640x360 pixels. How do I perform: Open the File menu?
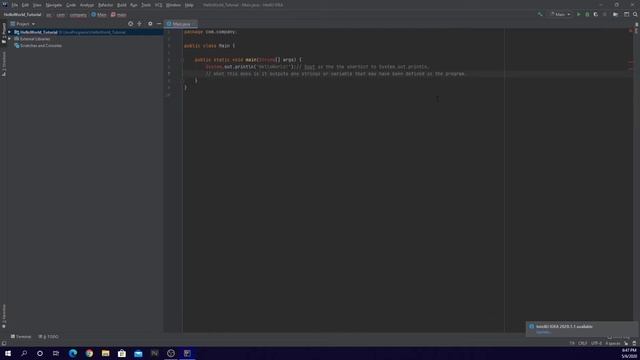pos(15,5)
